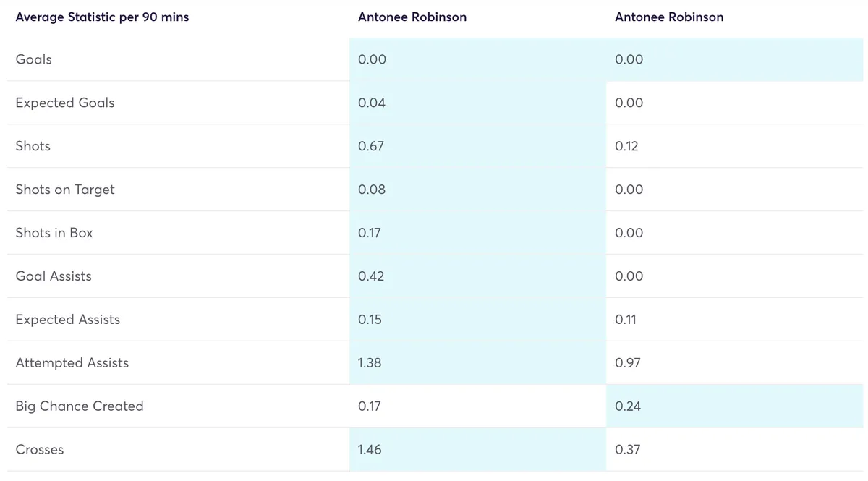
Task: Select the 'Shots' row label
Action: (x=33, y=146)
